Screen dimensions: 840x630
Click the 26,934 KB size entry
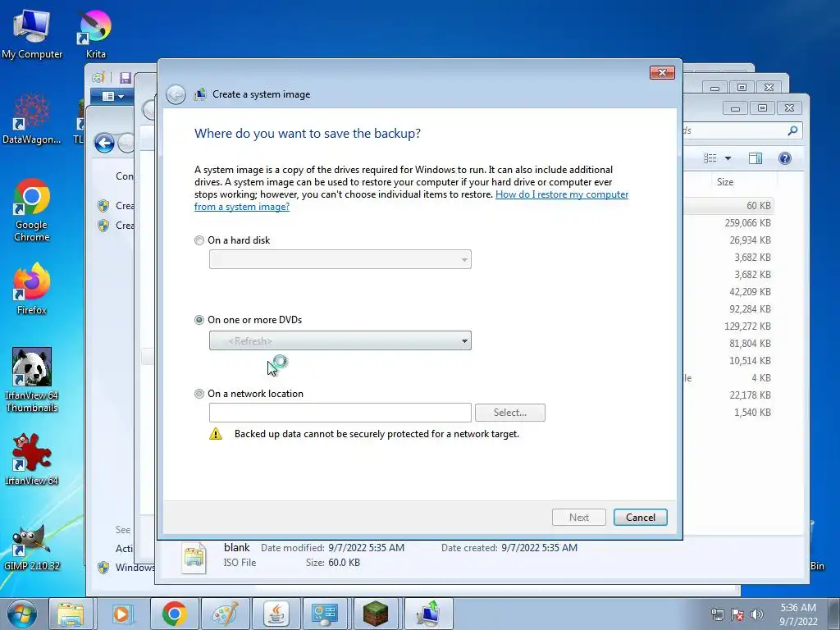tap(750, 240)
